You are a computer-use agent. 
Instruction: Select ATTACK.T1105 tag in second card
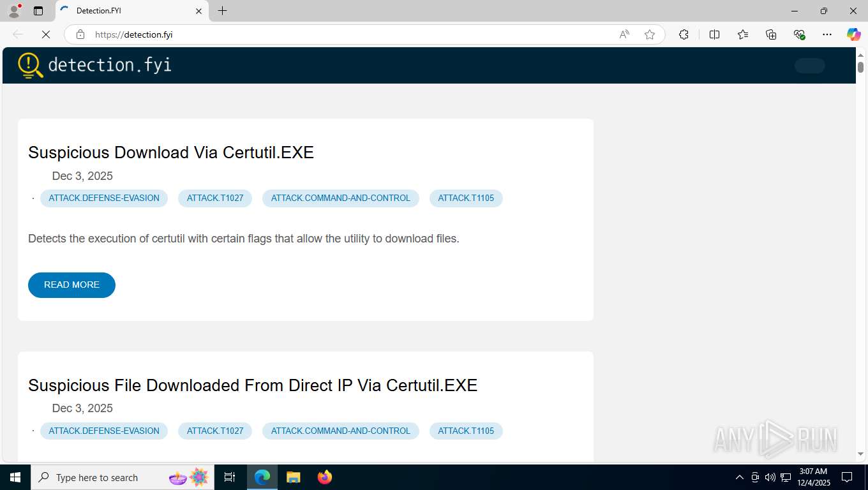[x=466, y=431]
